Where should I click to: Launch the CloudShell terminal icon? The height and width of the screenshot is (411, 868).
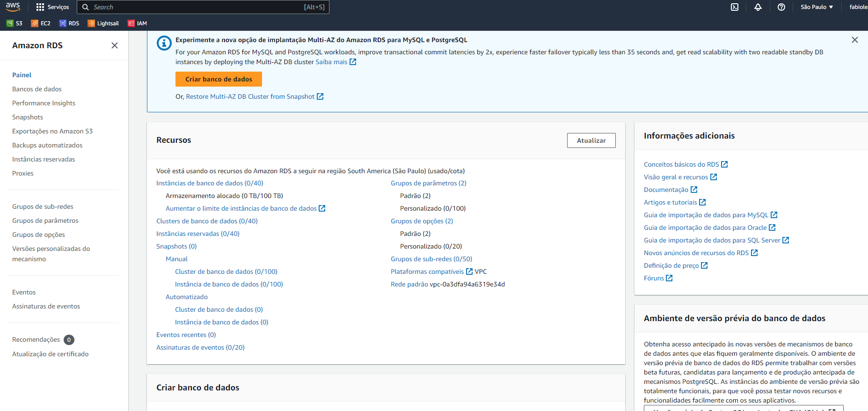pos(735,7)
